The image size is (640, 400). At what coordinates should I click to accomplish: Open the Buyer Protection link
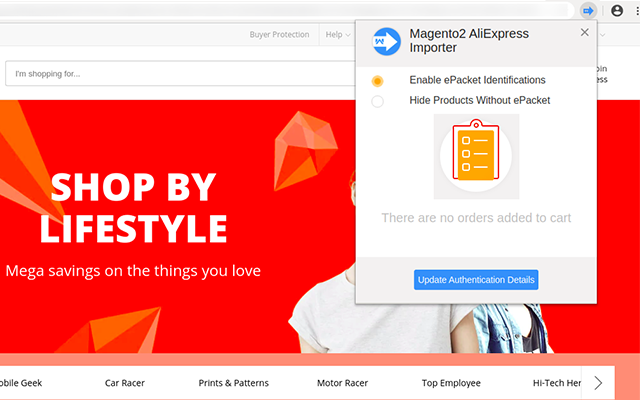click(279, 35)
